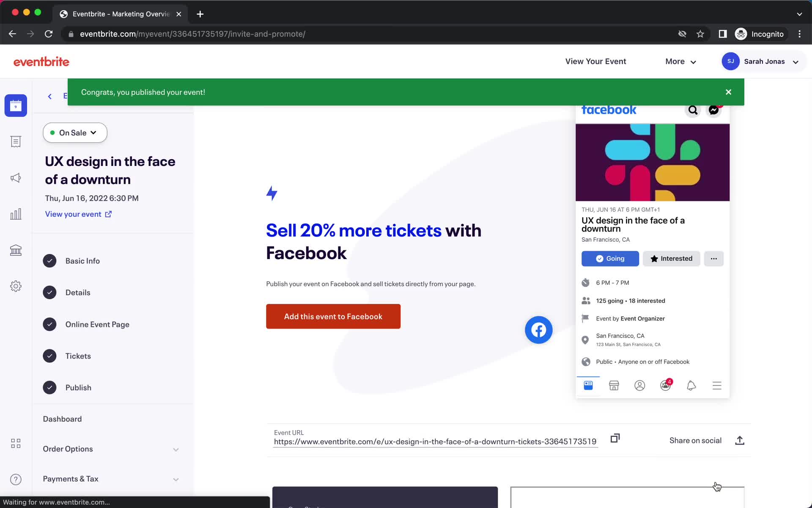Click the blue Facebook circle icon
812x508 pixels.
(x=538, y=330)
